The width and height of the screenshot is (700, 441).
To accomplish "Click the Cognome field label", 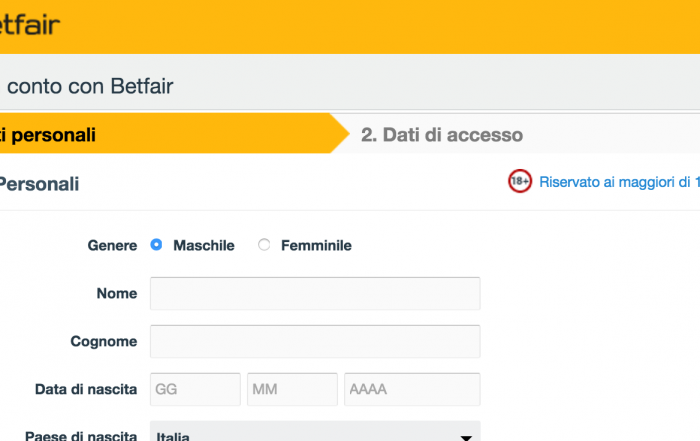I will [x=104, y=341].
